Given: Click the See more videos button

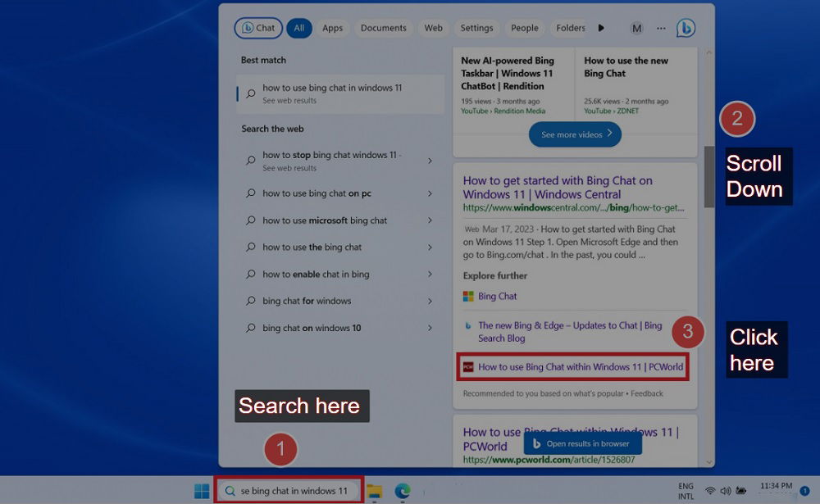Looking at the screenshot, I should pyautogui.click(x=575, y=134).
